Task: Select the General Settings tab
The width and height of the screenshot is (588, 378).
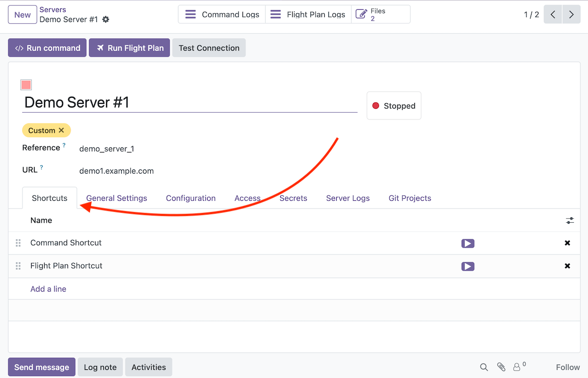Action: coord(116,198)
